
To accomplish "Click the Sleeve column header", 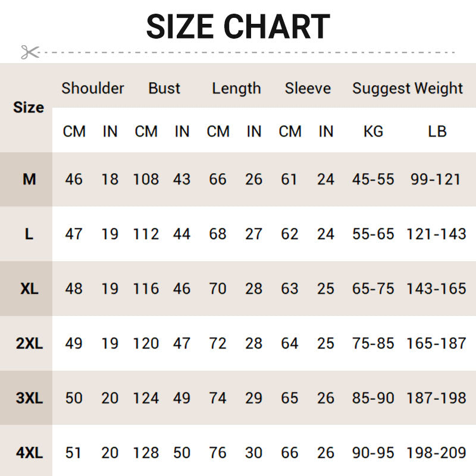I will 308,89.
